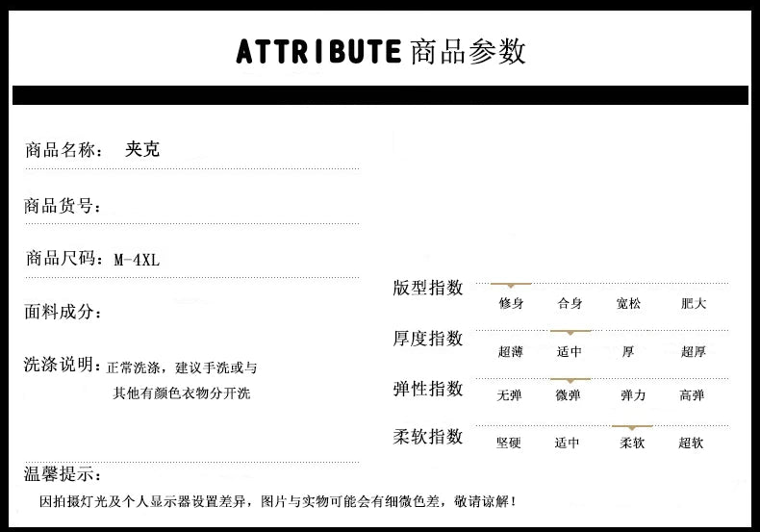Image resolution: width=760 pixels, height=532 pixels.
Task: Click the product name value 夹克
Action: (142, 149)
